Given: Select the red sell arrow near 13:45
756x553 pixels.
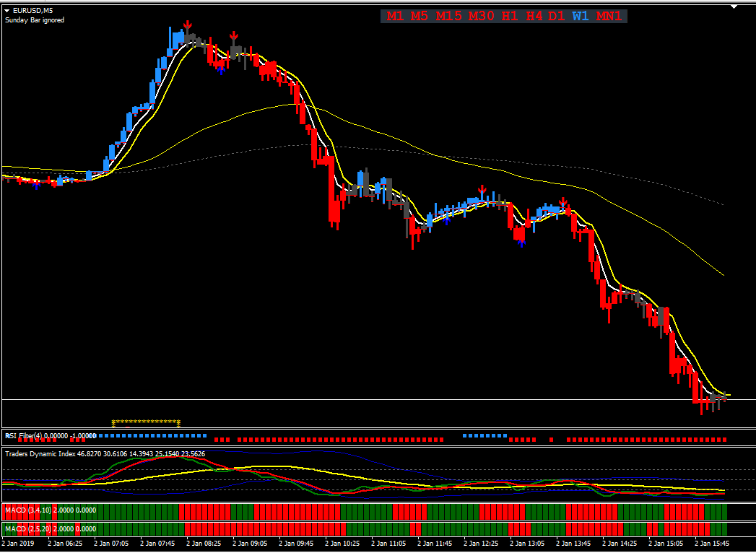Looking at the screenshot, I should 562,201.
